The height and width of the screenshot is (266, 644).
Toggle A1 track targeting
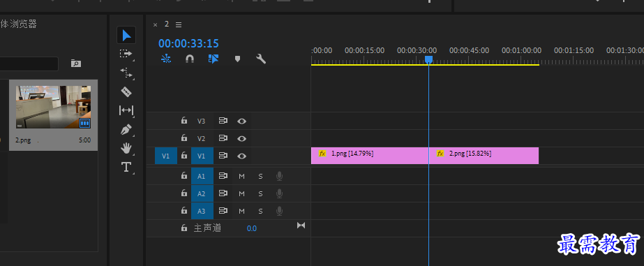pyautogui.click(x=202, y=177)
